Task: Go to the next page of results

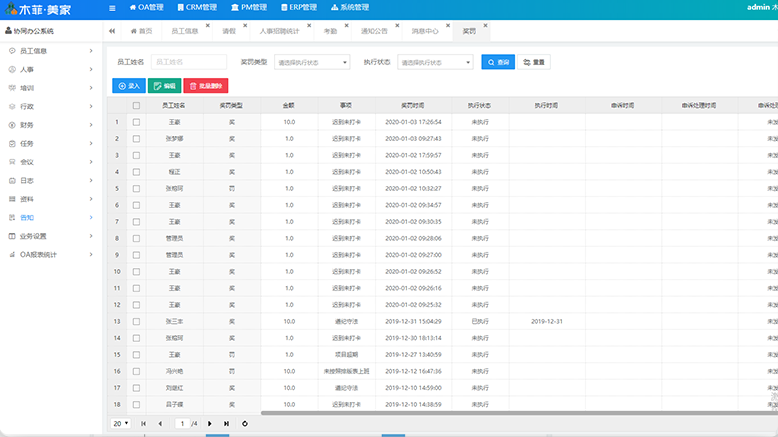Action: coord(210,424)
